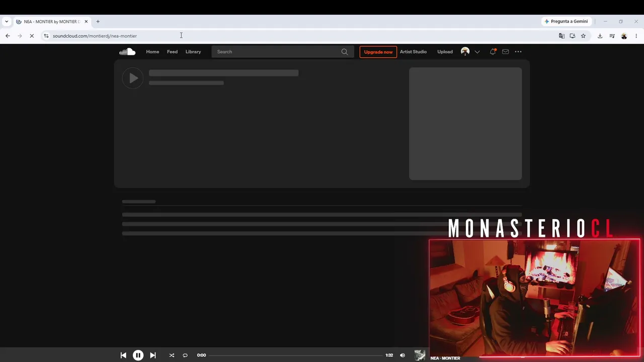Click the site information icon
The image size is (644, 362).
tap(46, 36)
